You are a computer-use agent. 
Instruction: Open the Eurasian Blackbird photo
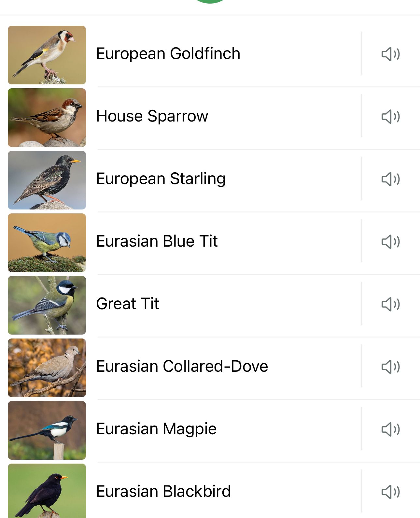(x=47, y=491)
